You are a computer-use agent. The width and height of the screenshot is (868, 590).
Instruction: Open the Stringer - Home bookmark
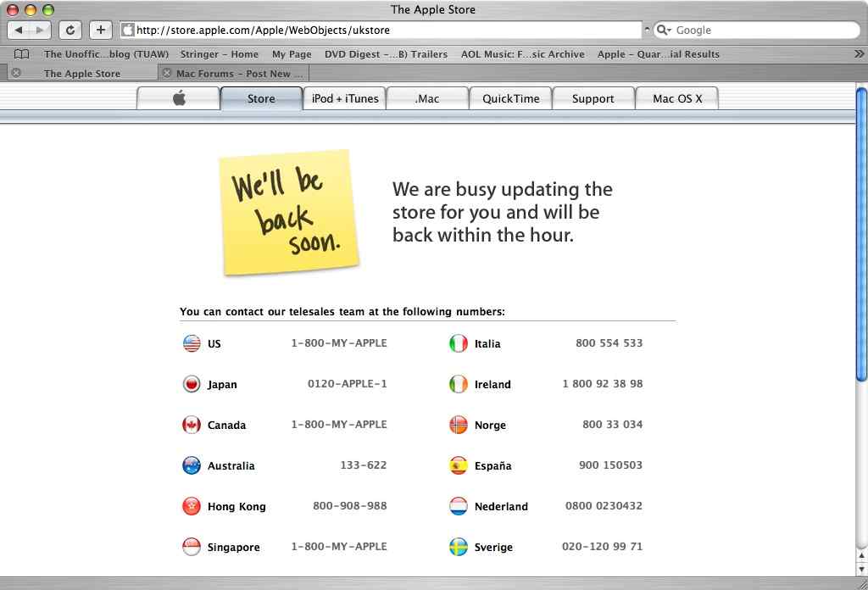point(220,54)
